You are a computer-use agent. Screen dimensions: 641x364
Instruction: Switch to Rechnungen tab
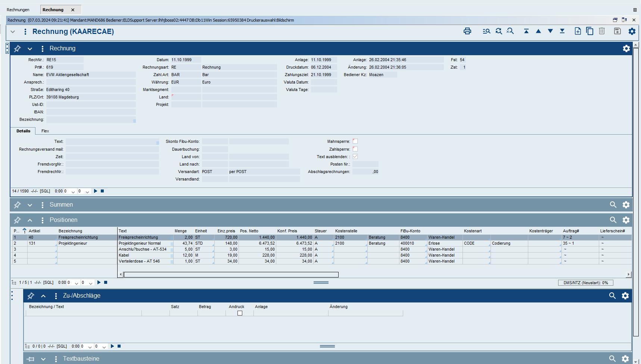[18, 10]
